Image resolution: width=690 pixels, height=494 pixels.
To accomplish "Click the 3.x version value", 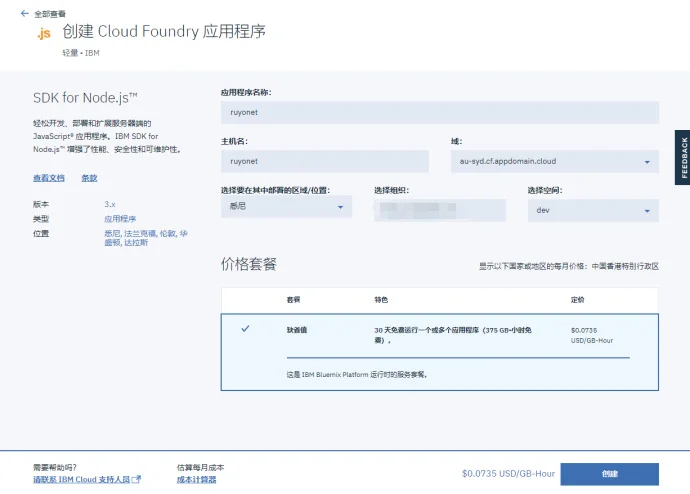I will coord(110,204).
